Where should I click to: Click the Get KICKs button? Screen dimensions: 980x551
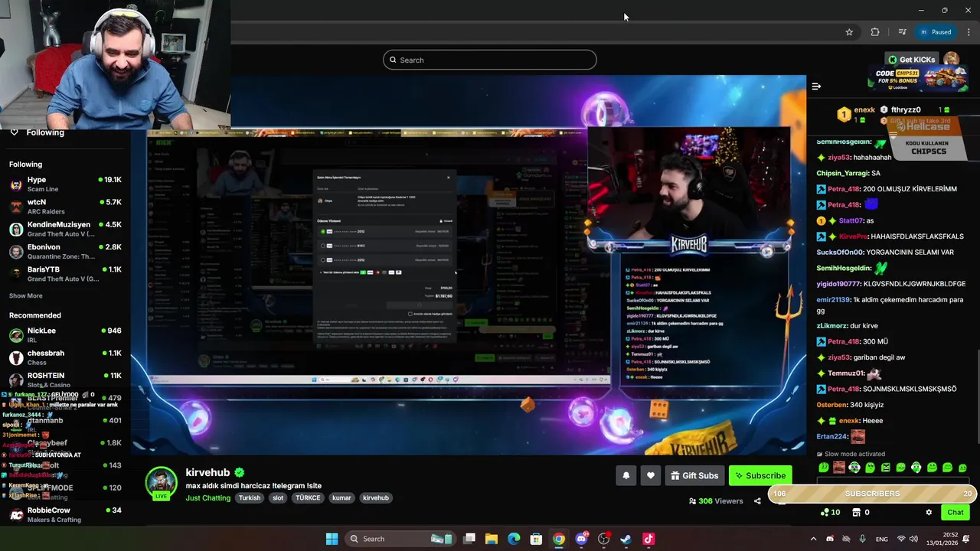coord(912,59)
